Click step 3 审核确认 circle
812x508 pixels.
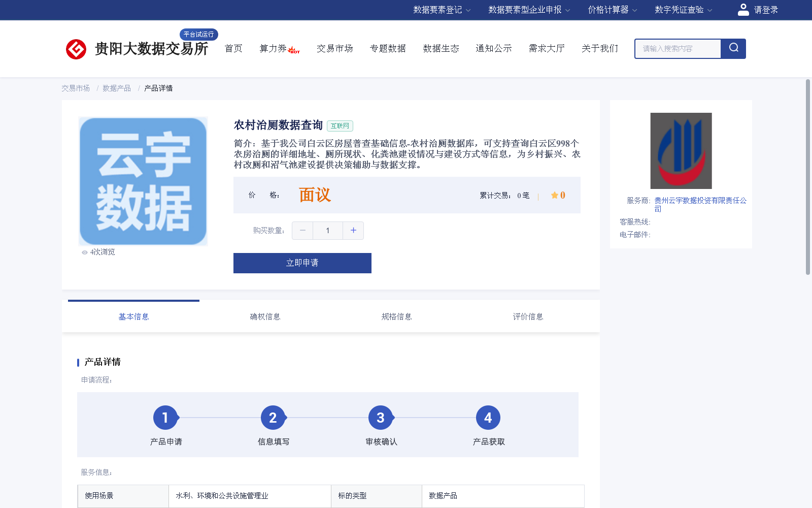381,418
